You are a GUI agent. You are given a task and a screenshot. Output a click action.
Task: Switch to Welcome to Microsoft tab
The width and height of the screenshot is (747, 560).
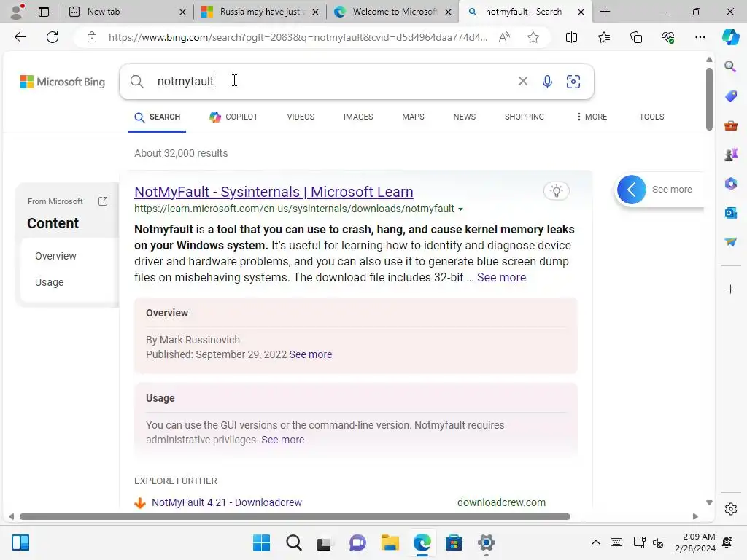392,12
